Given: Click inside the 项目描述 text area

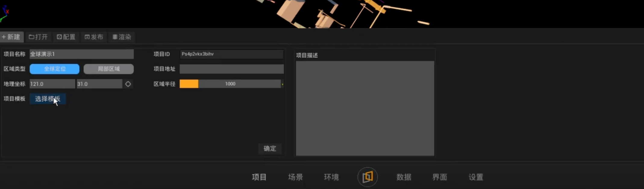Looking at the screenshot, I should pyautogui.click(x=365, y=108).
